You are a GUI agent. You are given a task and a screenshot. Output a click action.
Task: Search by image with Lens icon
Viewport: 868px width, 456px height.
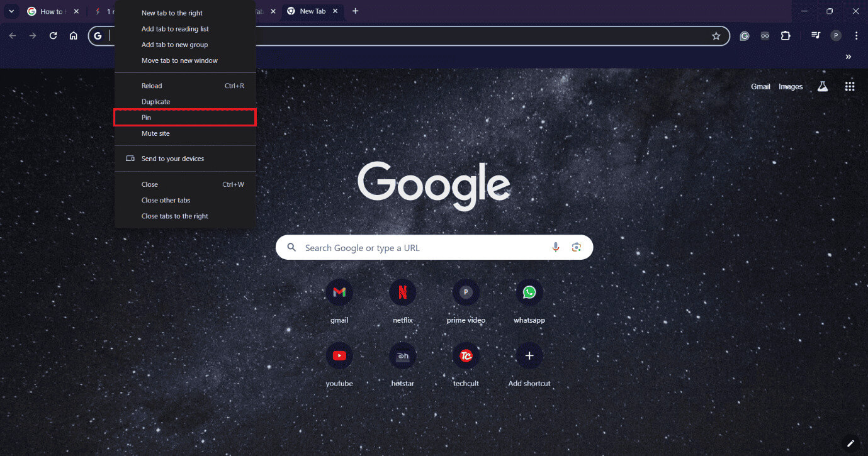click(576, 247)
